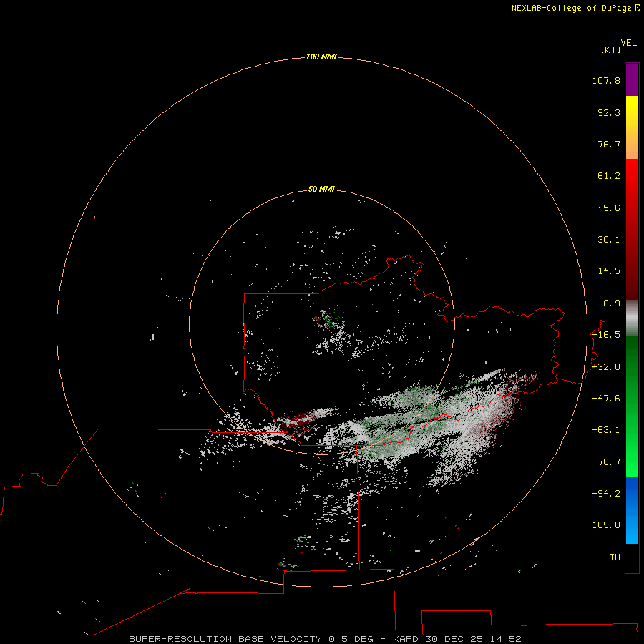The image size is (644, 644).
Task: Click the -109.8 legend value
Action: [x=603, y=525]
